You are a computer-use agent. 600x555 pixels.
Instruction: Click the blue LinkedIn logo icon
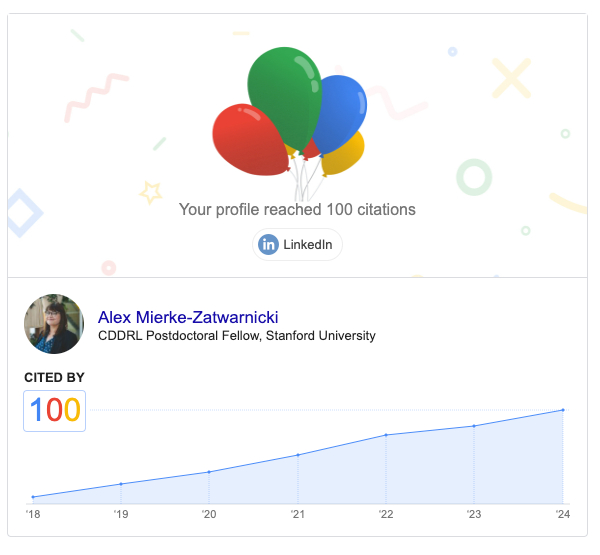[x=269, y=245]
